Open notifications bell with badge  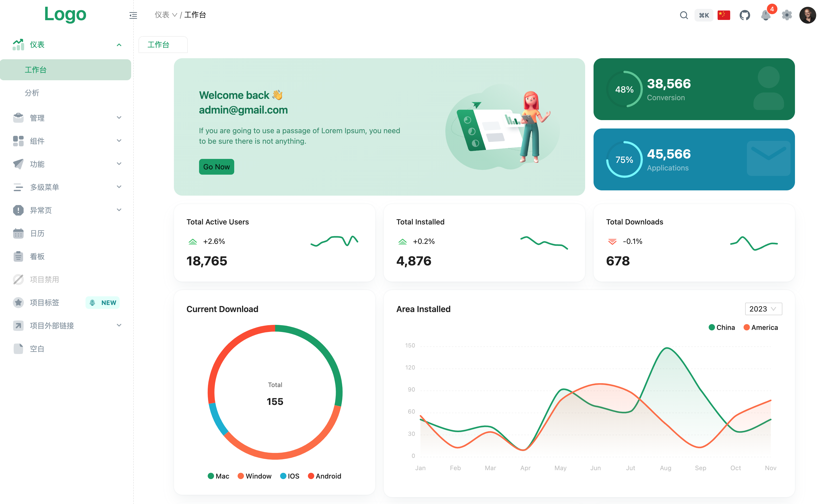point(765,15)
